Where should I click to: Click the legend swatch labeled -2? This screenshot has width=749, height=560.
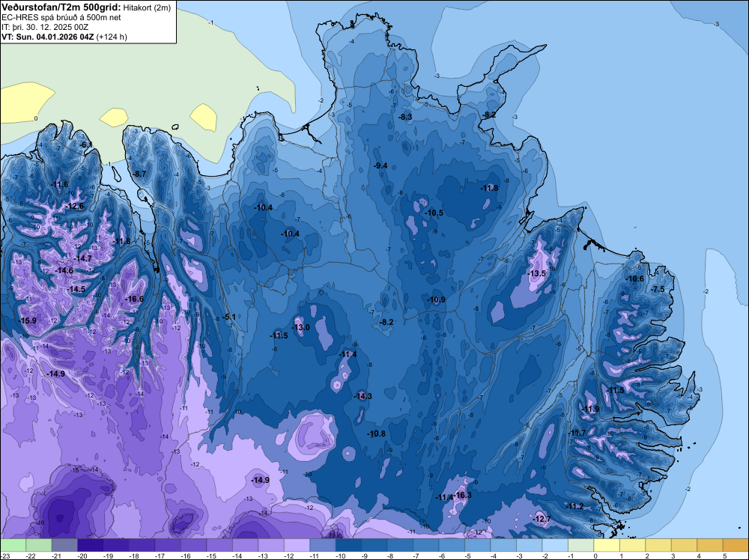point(554,545)
